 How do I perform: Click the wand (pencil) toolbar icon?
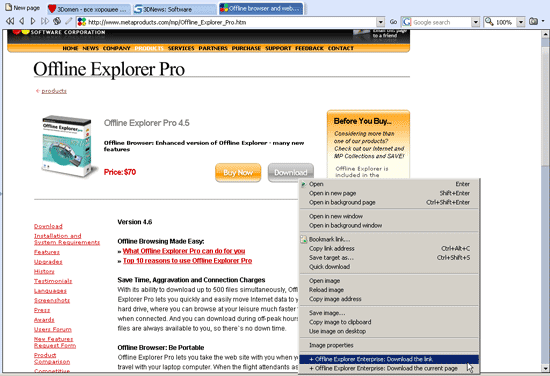[x=68, y=22]
